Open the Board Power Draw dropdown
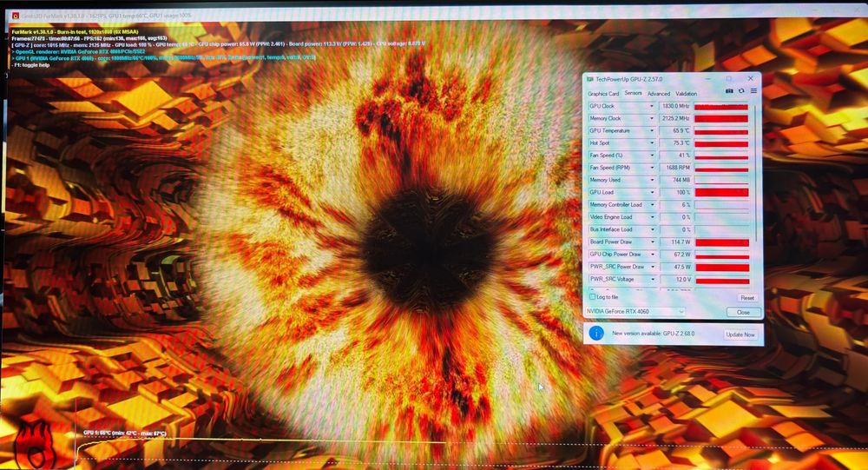 tap(652, 242)
